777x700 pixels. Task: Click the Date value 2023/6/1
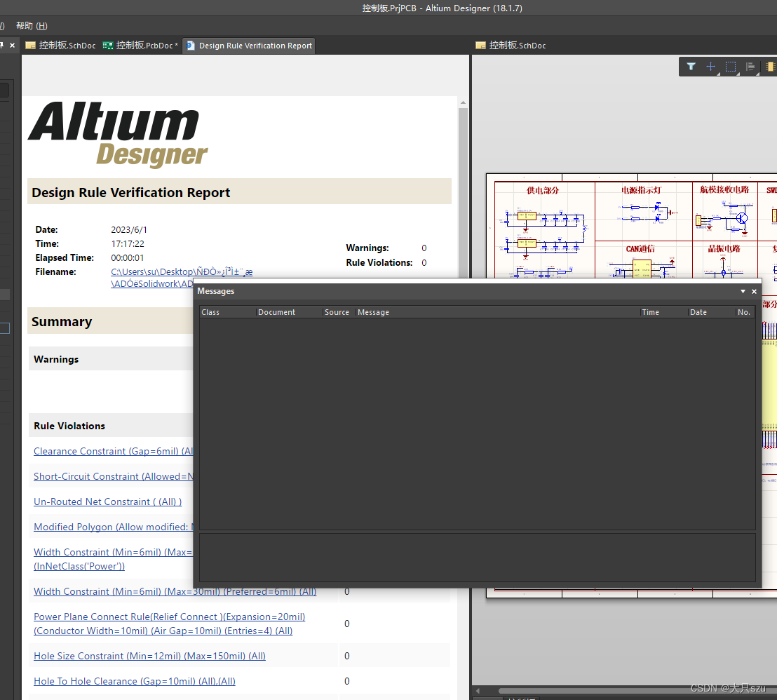tap(129, 229)
